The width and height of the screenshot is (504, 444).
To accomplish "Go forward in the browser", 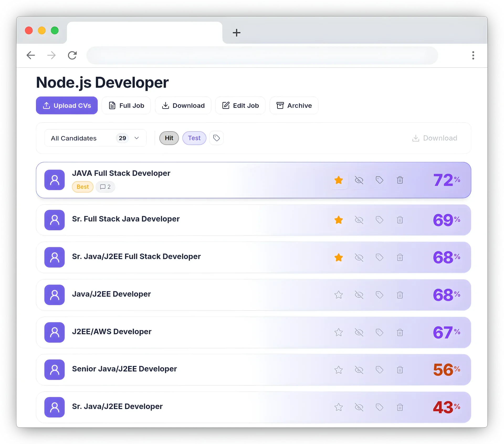I will 51,55.
